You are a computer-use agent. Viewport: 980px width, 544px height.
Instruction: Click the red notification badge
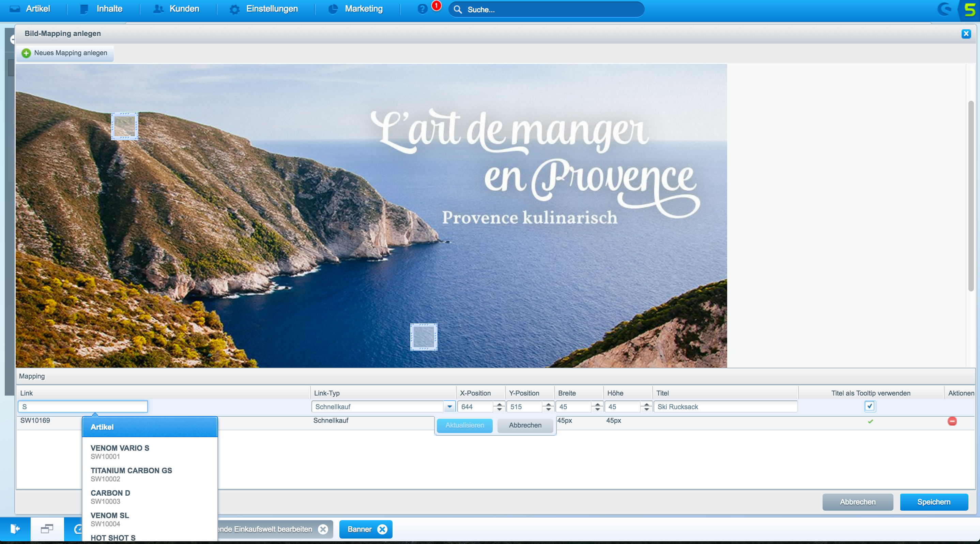437,6
